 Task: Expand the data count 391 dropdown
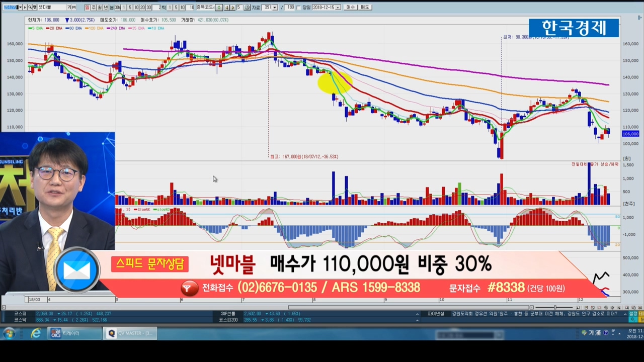tap(275, 8)
